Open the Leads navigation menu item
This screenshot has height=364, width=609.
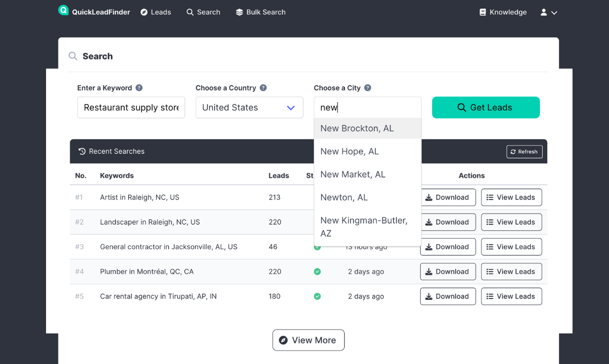pyautogui.click(x=156, y=12)
